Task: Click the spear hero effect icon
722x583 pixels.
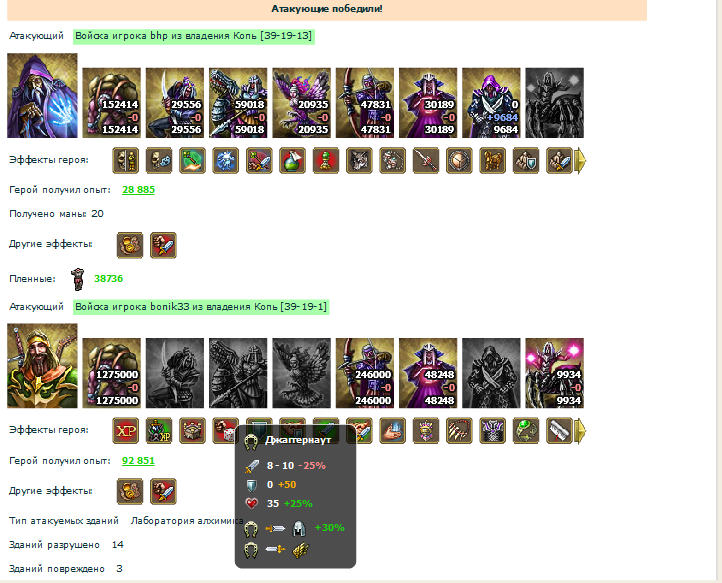Action: coord(425,161)
